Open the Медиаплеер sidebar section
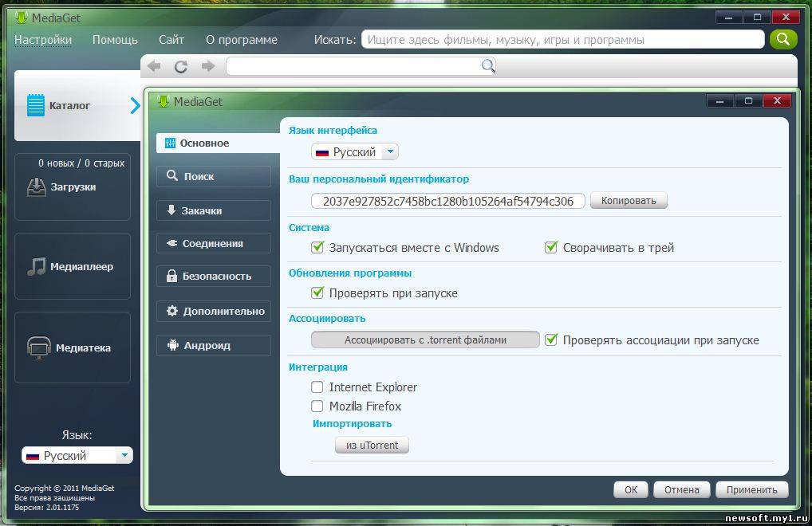Viewport: 812px width, 526px height. click(73, 266)
